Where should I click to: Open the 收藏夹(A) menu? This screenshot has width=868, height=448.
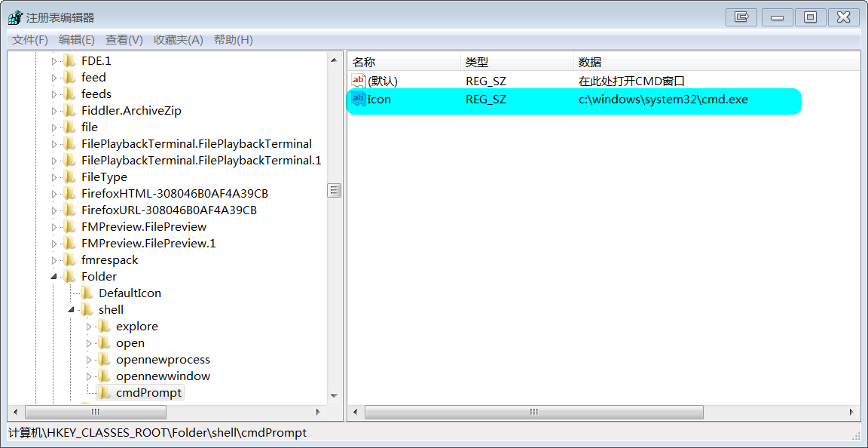[x=179, y=40]
